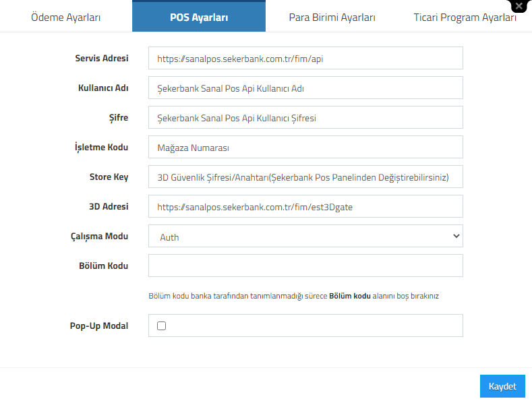Expand the Çalışma Modu dropdown arrow
The height and width of the screenshot is (403, 532).
[456, 236]
